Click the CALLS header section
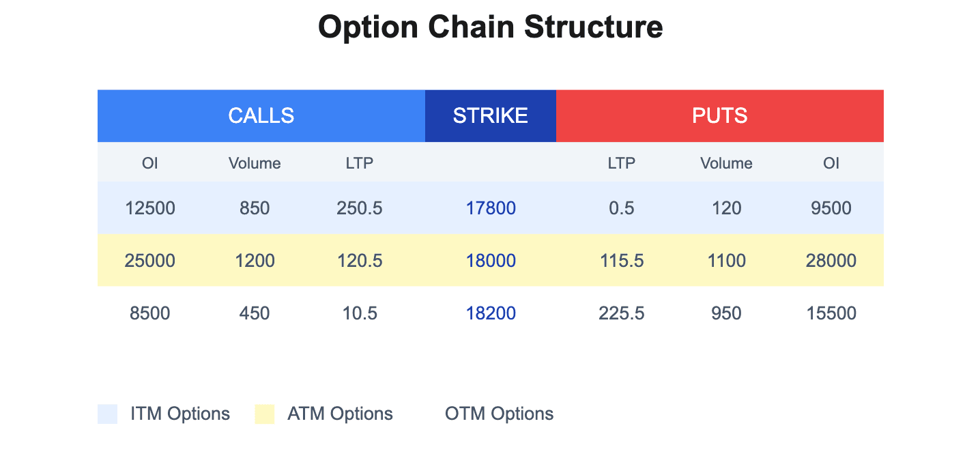 point(261,115)
